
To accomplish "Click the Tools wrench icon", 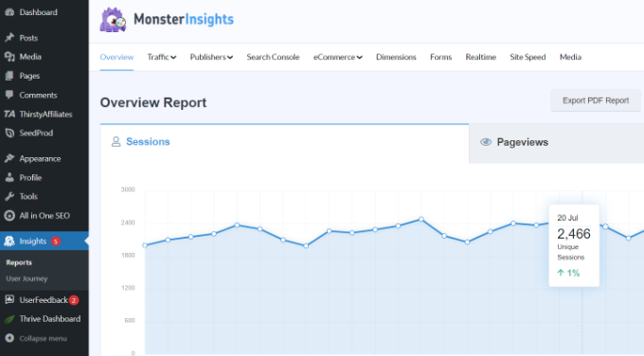I will coord(9,196).
